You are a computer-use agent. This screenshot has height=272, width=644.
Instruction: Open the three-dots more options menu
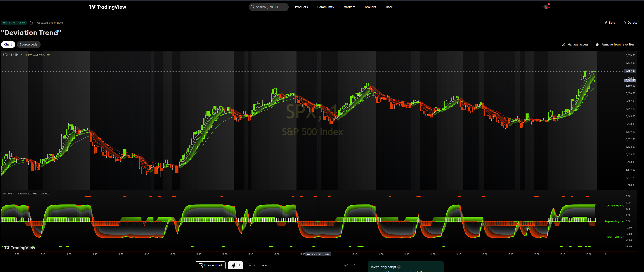point(264,265)
